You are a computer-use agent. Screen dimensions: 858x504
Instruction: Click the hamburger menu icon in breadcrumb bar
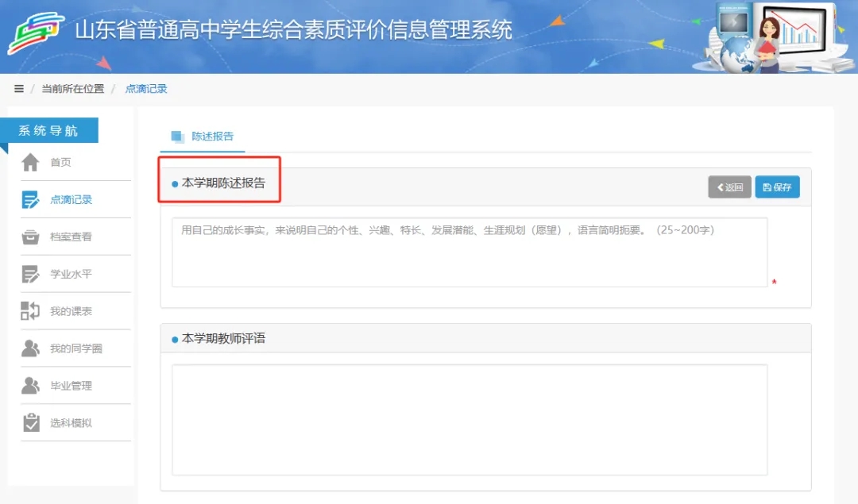click(x=19, y=89)
